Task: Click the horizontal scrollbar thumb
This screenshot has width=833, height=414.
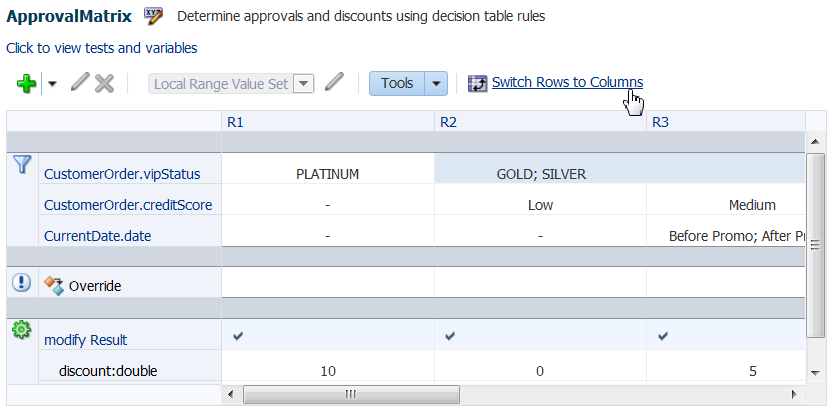Action: click(351, 394)
